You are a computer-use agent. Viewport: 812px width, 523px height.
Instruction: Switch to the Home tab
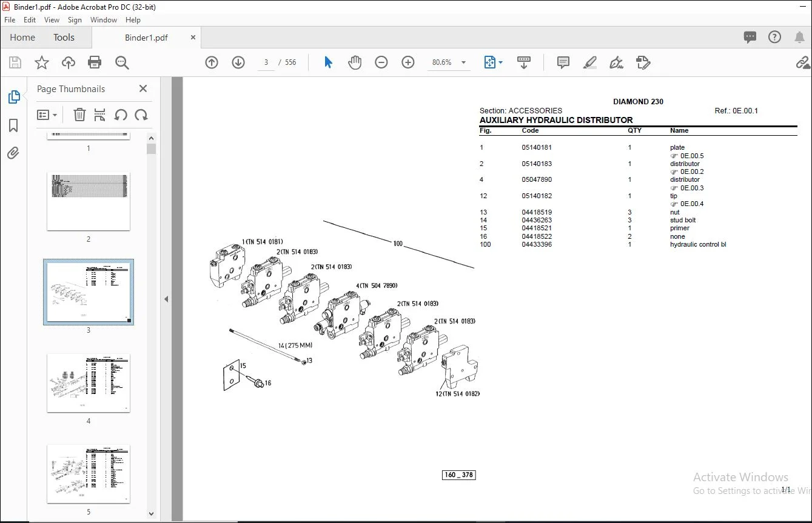22,38
